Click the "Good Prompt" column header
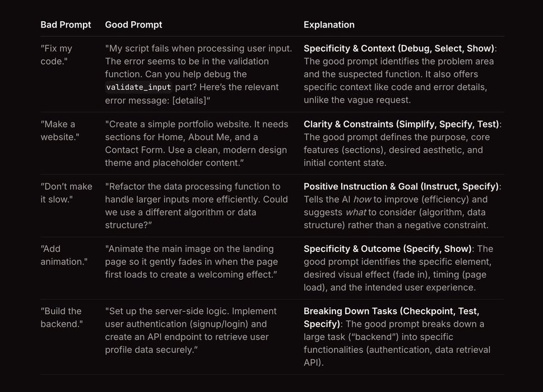 [x=133, y=25]
